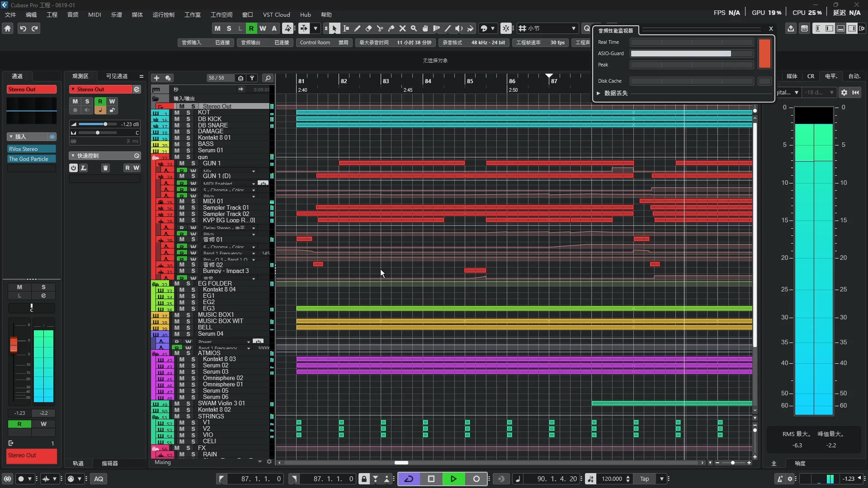Screen dimensions: 868x488
Task: Click the horizontal zoom slider handle
Action: [732, 463]
